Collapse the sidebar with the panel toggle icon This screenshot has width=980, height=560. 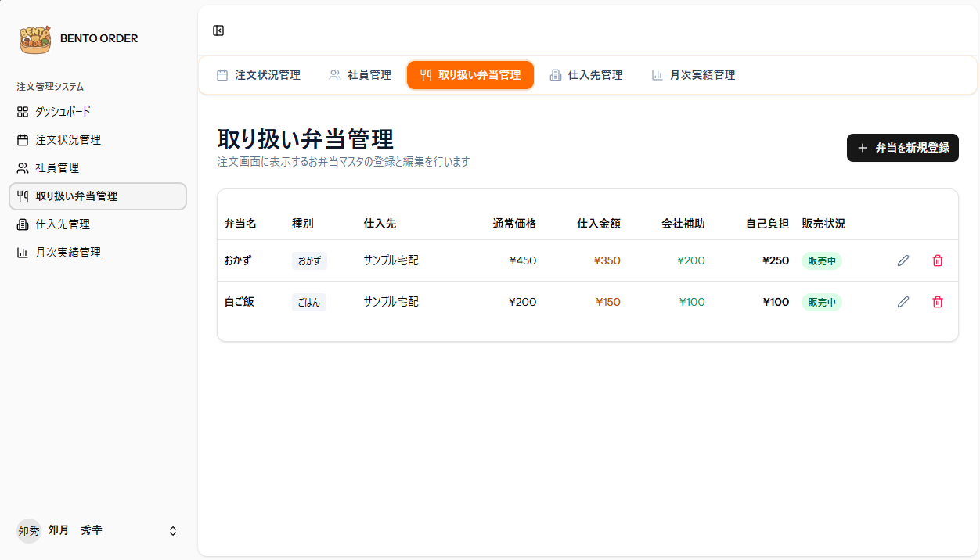218,31
